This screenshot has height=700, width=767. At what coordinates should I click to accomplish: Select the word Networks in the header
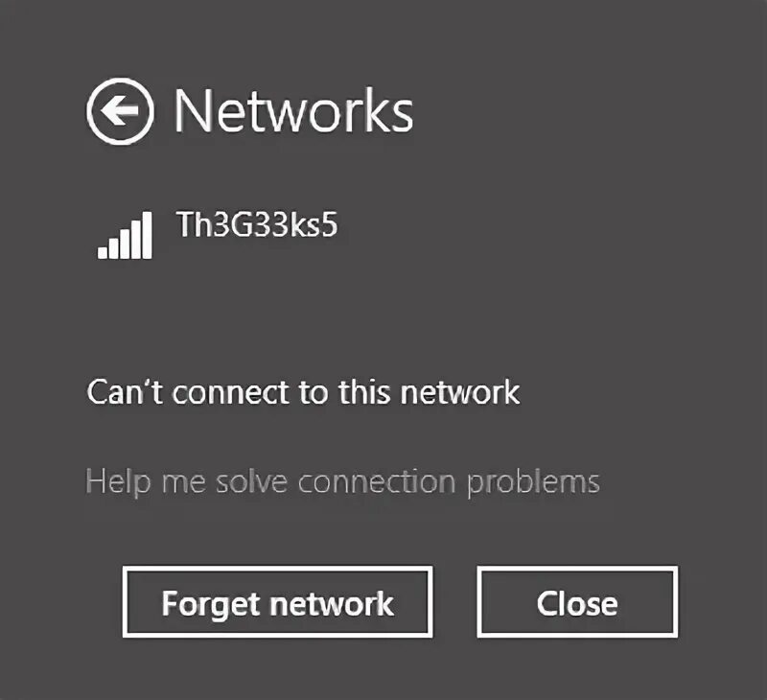pos(293,111)
